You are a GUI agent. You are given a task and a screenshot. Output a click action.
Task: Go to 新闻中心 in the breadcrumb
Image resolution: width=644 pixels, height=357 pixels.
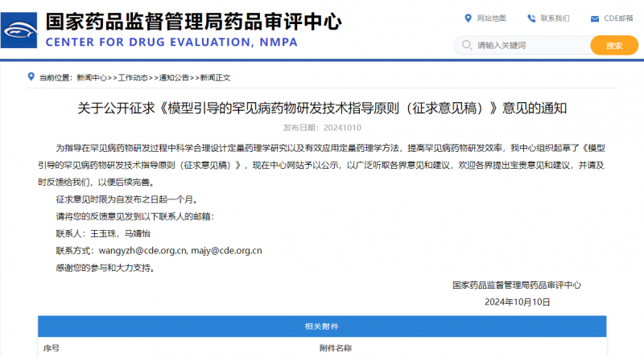pyautogui.click(x=91, y=78)
